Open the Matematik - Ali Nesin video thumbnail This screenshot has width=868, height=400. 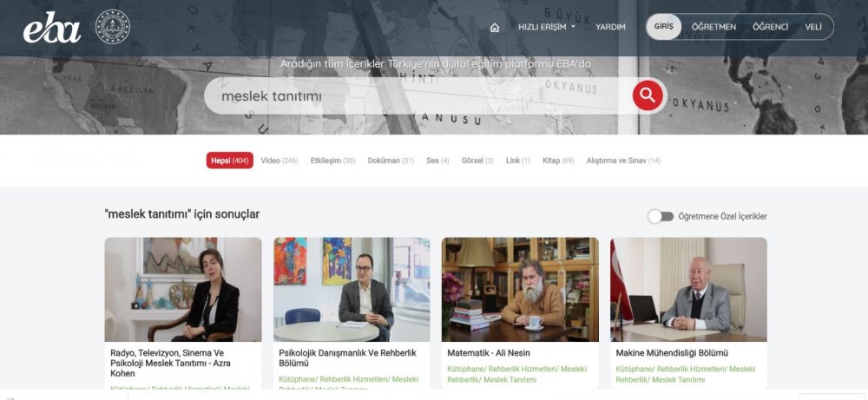520,289
